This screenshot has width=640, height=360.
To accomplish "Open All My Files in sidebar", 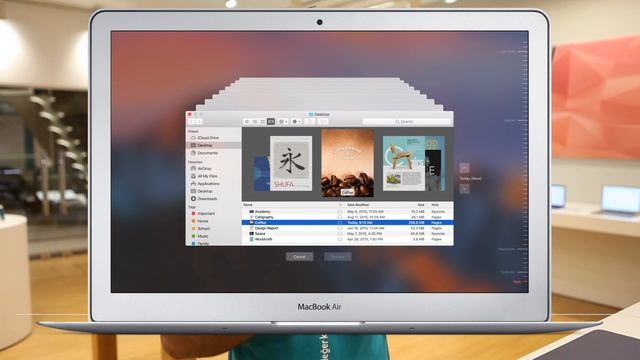I will (x=213, y=176).
